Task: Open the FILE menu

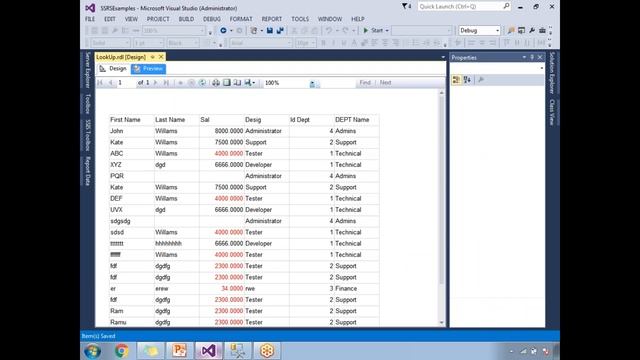Action: [x=90, y=19]
